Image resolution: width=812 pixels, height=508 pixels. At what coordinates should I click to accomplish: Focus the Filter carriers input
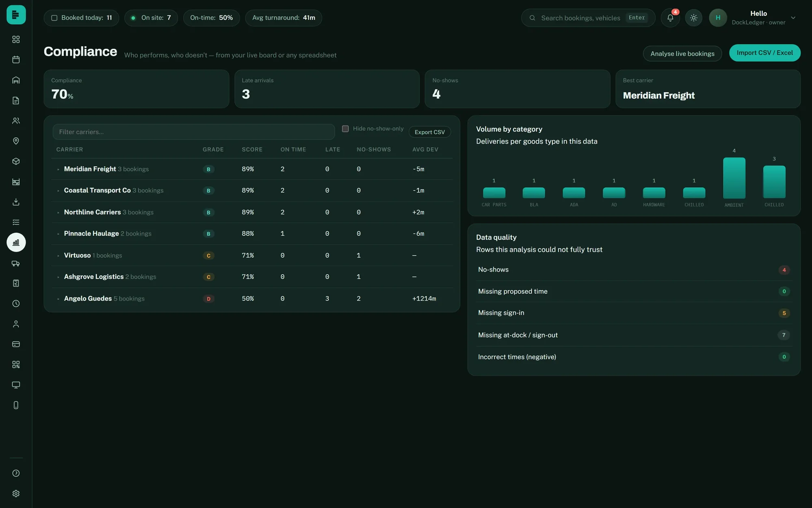pyautogui.click(x=194, y=132)
